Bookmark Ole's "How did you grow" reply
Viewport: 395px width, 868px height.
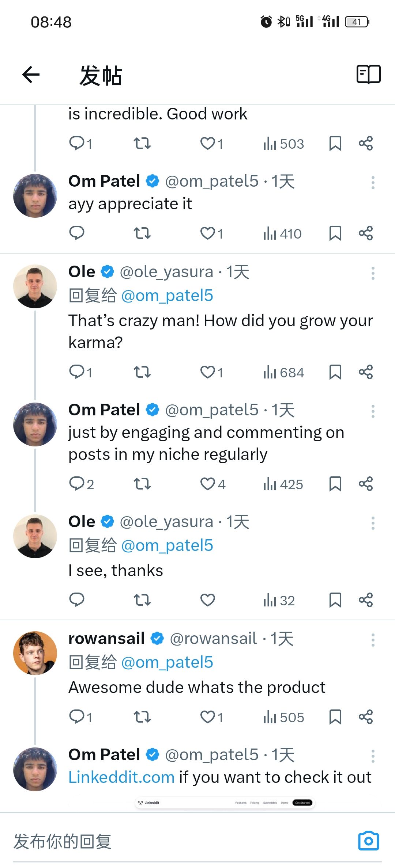click(x=335, y=373)
